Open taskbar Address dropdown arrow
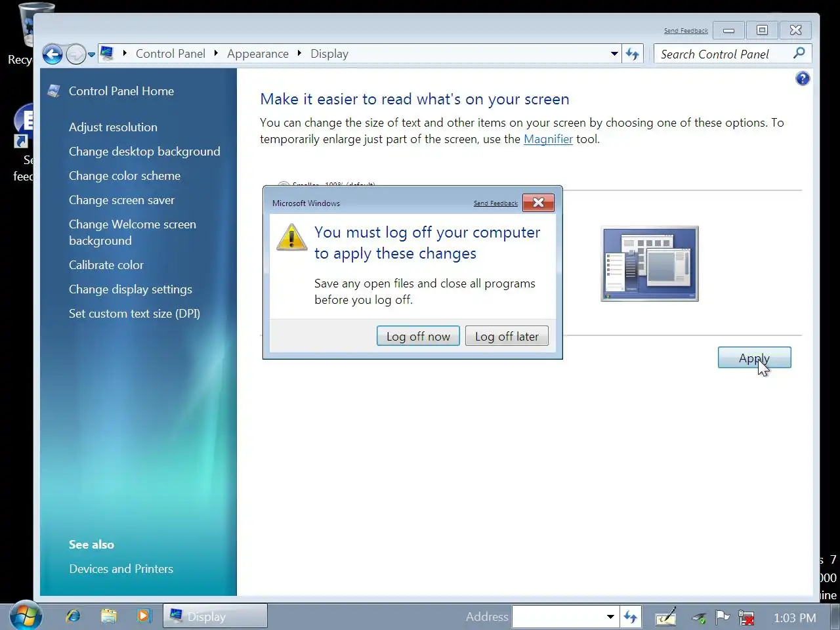Viewport: 840px width, 630px height. click(x=610, y=617)
